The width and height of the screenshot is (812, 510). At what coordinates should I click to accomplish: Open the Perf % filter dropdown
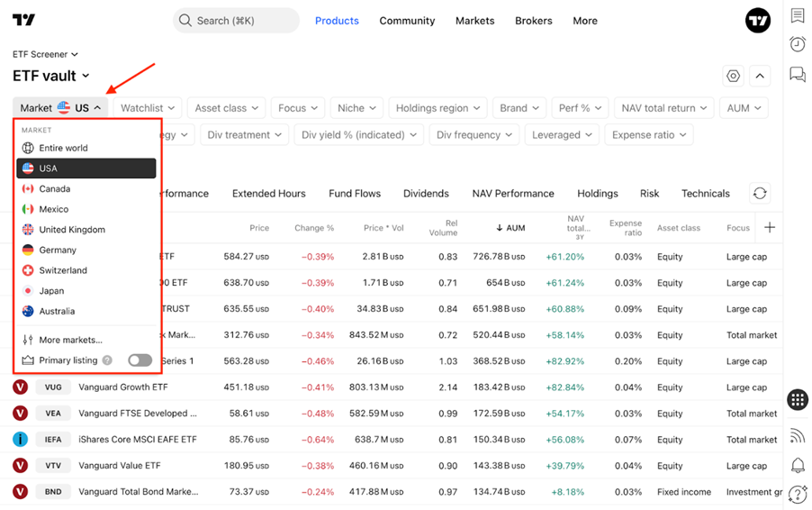[580, 108]
